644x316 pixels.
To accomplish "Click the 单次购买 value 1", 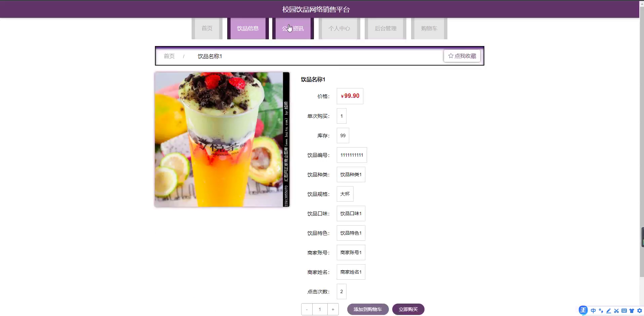I will [341, 116].
